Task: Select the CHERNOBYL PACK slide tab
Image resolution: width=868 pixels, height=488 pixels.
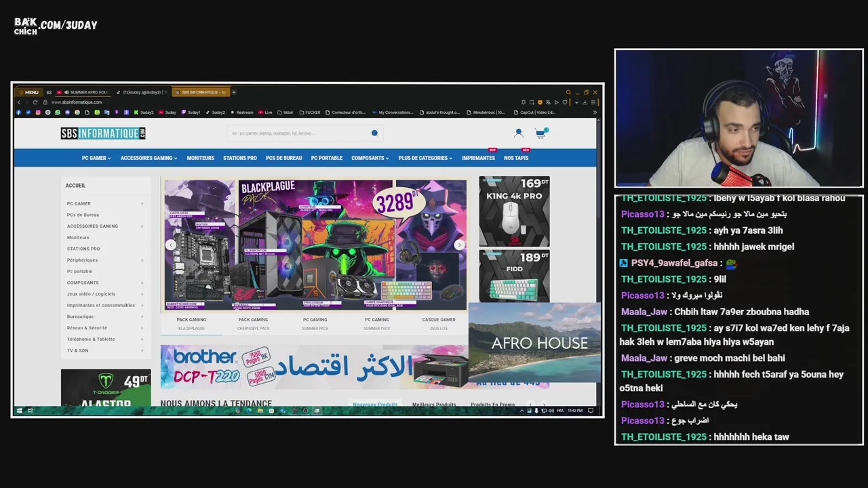Action: point(253,324)
